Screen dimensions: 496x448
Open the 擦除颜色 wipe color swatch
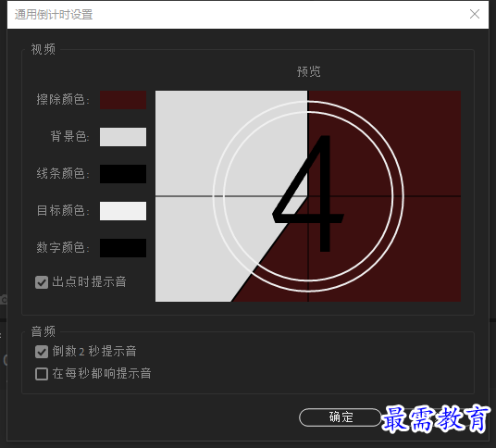click(x=123, y=100)
